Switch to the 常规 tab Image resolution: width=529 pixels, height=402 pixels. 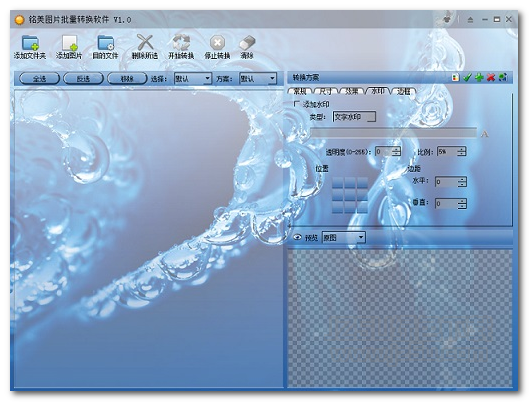300,91
